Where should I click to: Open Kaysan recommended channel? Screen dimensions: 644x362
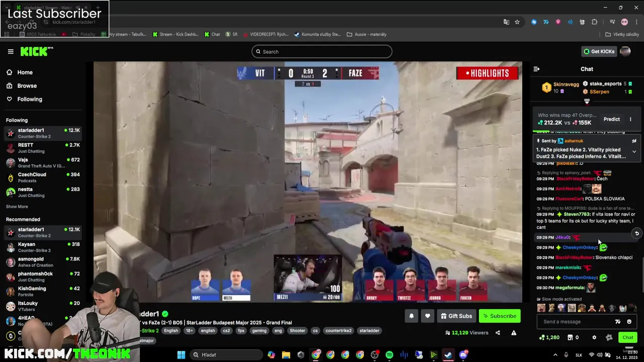click(x=42, y=247)
